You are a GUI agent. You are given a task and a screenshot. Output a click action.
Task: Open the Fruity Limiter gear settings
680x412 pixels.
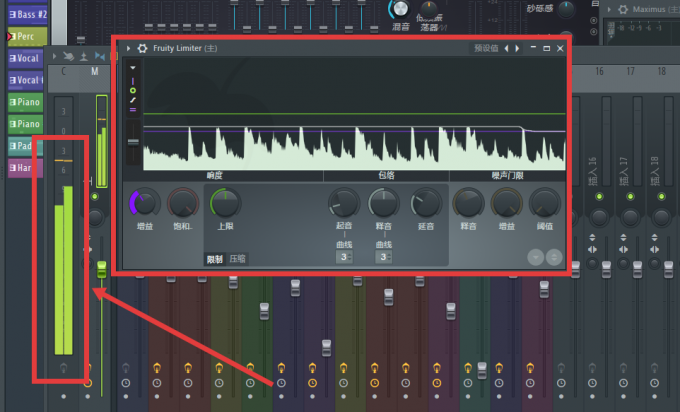click(x=142, y=48)
